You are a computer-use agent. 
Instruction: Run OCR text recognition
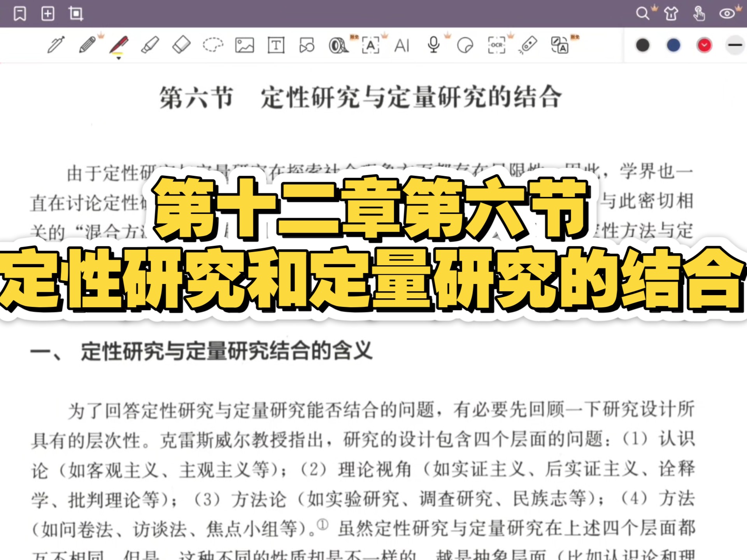496,45
